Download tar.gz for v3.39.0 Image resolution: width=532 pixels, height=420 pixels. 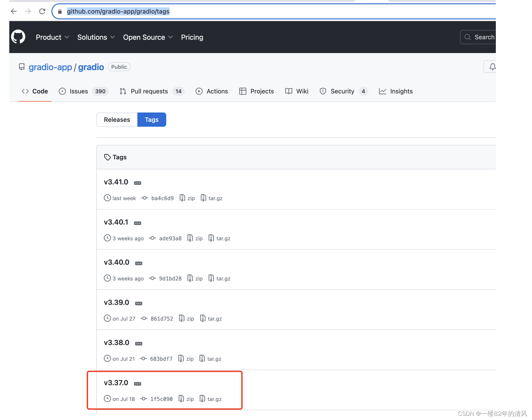211,319
